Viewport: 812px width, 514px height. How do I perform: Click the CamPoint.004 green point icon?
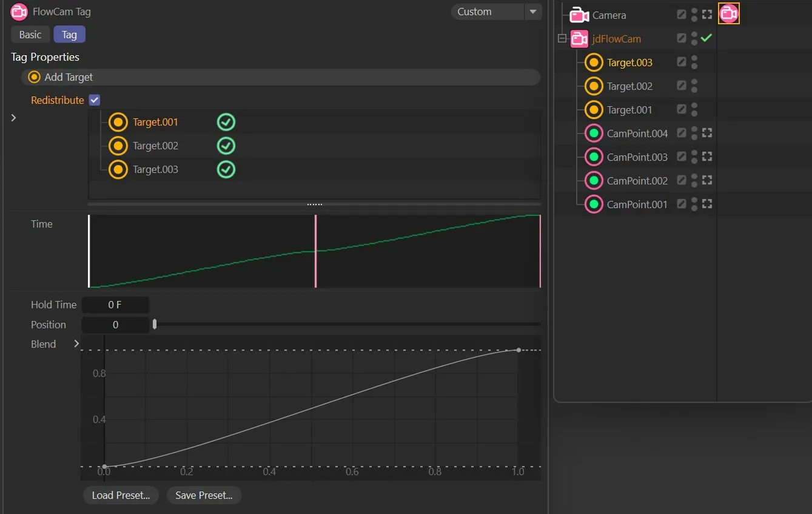click(x=593, y=133)
